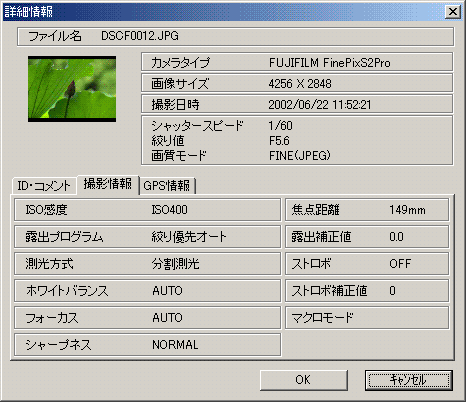The height and width of the screenshot is (402, 466).
Task: Select the 測光方式 分割測光 row
Action: coord(147,264)
